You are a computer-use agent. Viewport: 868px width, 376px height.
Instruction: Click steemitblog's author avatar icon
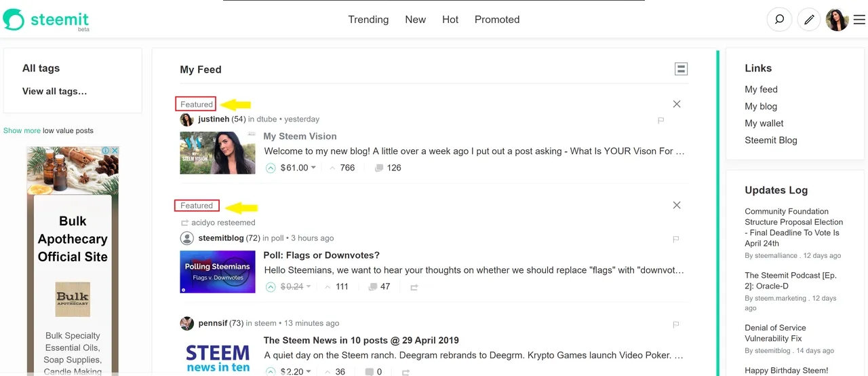coord(186,238)
